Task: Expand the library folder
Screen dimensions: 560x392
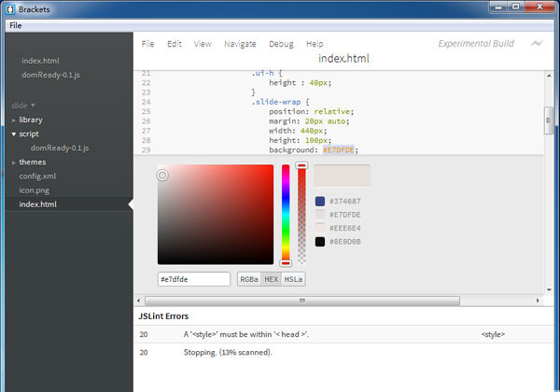Action: (x=31, y=119)
